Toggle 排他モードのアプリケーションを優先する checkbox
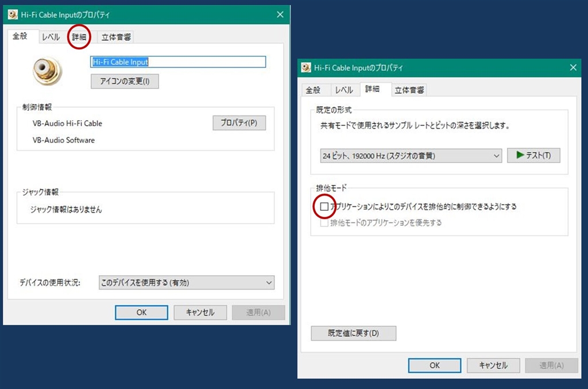This screenshot has width=588, height=389. tap(324, 223)
